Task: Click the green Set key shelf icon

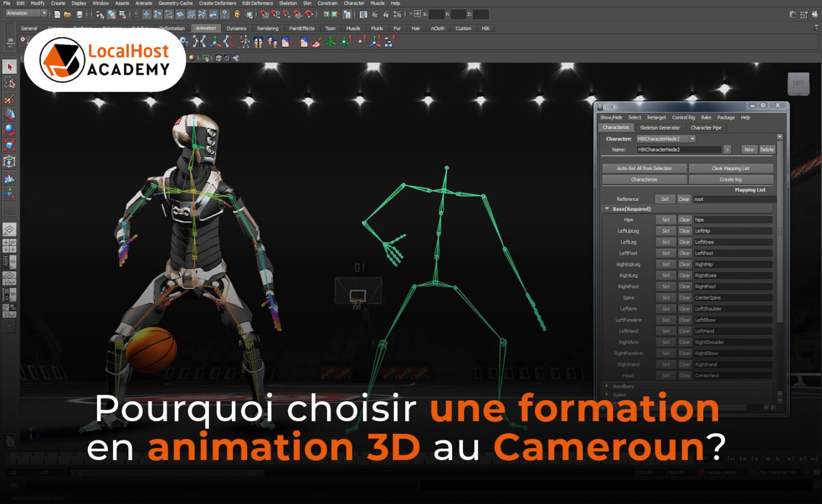Action: pos(331,42)
